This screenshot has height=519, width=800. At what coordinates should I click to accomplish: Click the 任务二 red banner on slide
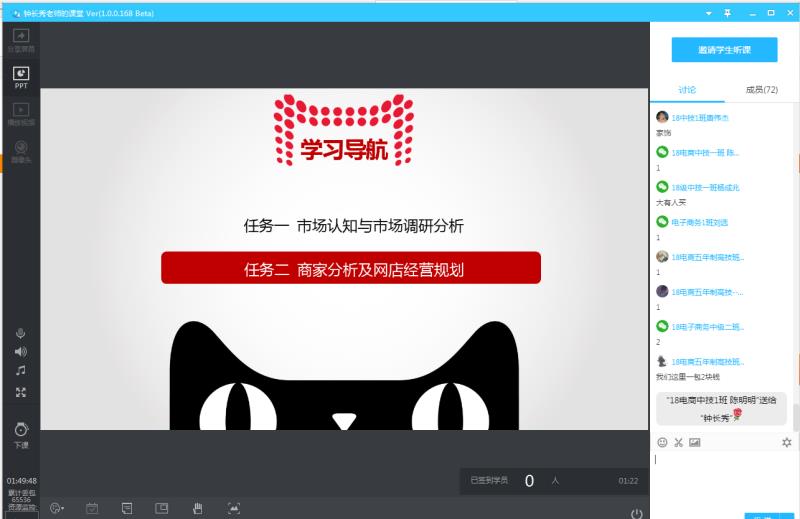[351, 267]
